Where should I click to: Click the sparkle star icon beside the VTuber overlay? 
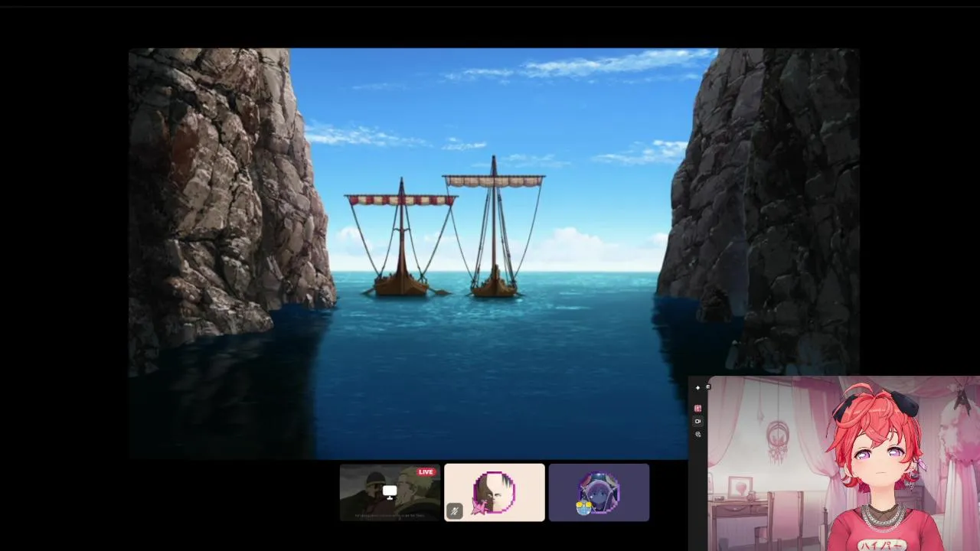pos(697,388)
